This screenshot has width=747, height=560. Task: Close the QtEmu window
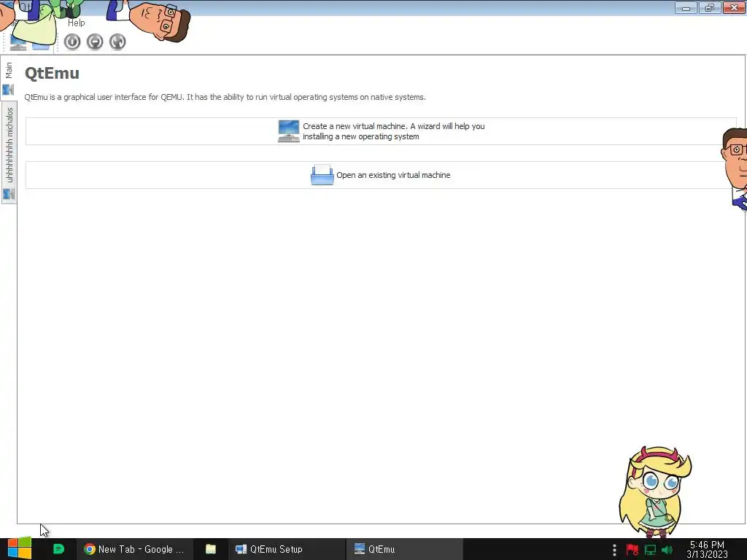coord(734,8)
